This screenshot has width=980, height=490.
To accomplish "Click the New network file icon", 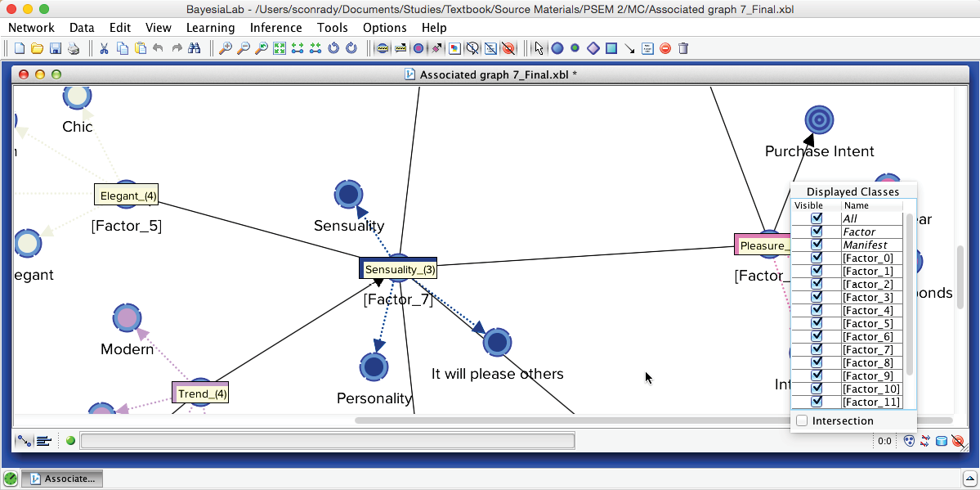I will point(20,48).
